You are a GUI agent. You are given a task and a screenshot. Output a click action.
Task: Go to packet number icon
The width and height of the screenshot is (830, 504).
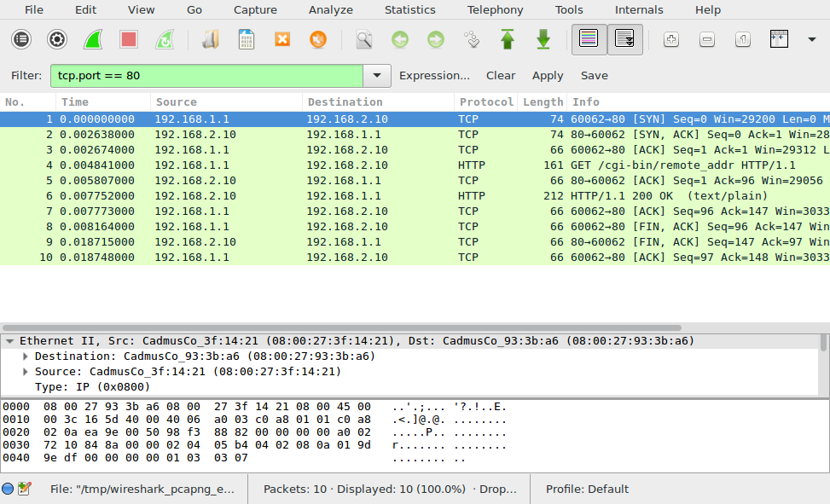pos(472,39)
